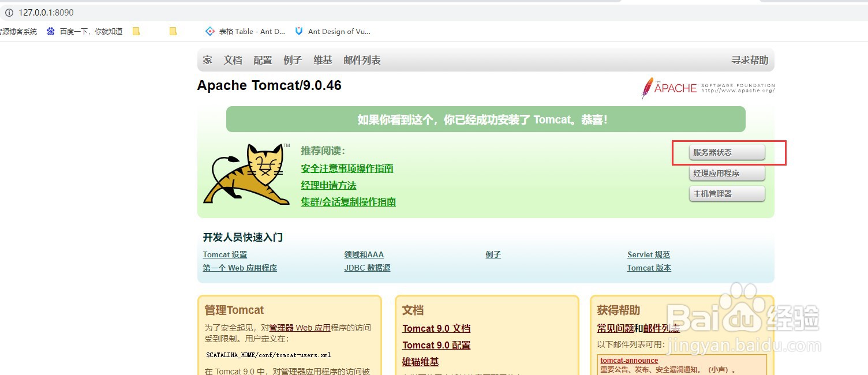Open the 集群/会话复制操作指南 link
The width and height of the screenshot is (868, 375).
[x=348, y=202]
